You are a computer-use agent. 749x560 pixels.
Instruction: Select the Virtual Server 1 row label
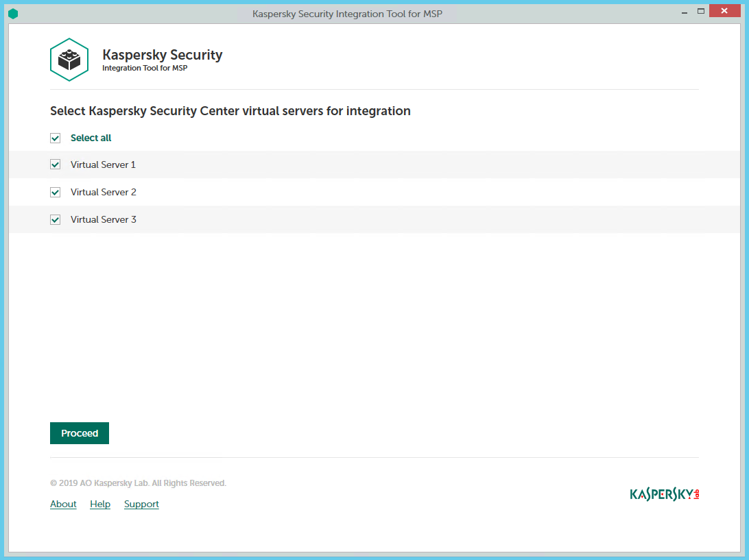click(103, 165)
